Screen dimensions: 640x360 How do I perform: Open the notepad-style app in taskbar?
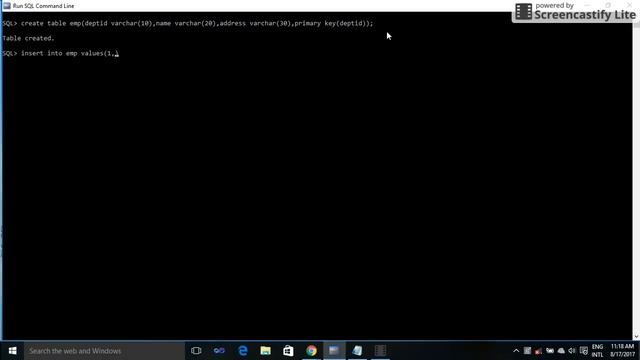tap(357, 351)
